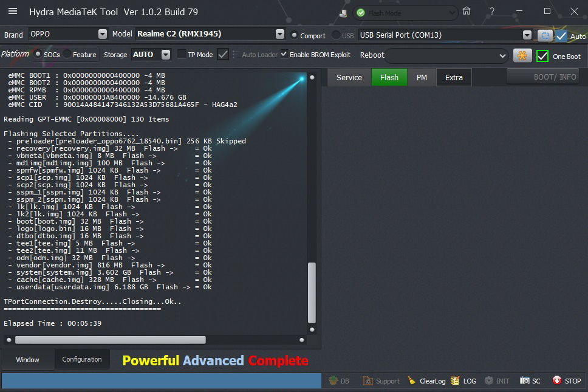The image size is (588, 392).
Task: Open the Window tab at the bottom
Action: 28,359
